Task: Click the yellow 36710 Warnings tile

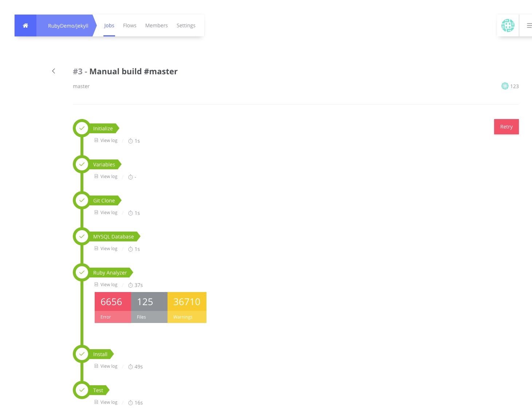Action: [187, 307]
